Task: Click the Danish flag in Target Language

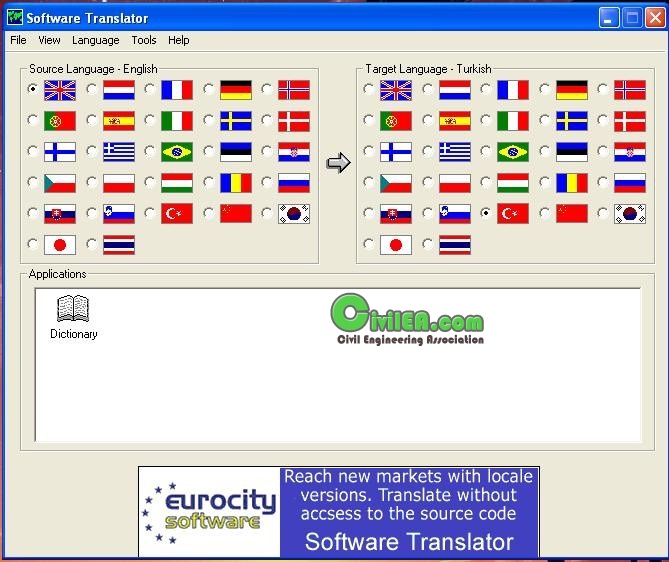Action: click(630, 121)
